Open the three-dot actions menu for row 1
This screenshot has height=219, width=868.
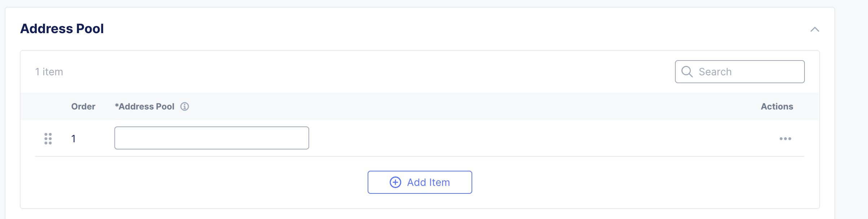[x=785, y=139]
